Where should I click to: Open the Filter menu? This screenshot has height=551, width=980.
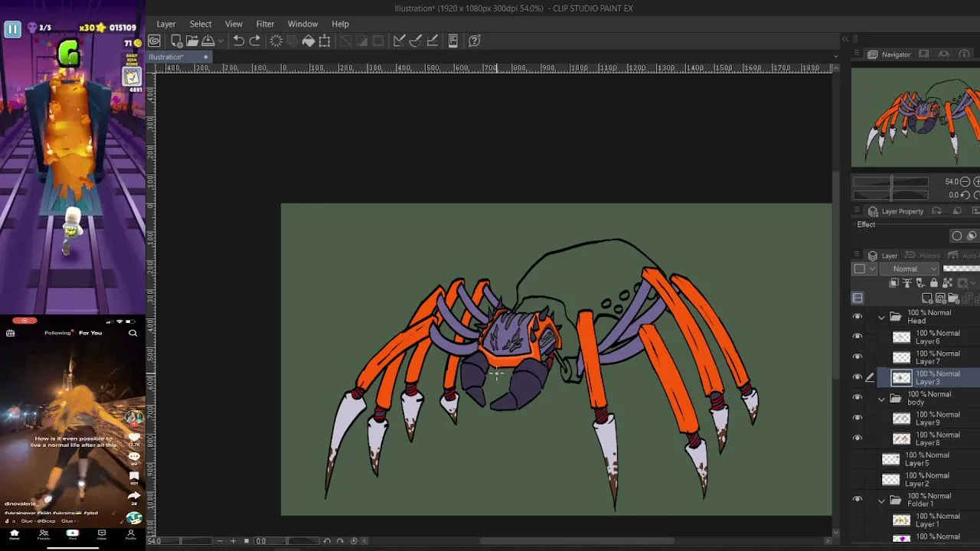265,24
